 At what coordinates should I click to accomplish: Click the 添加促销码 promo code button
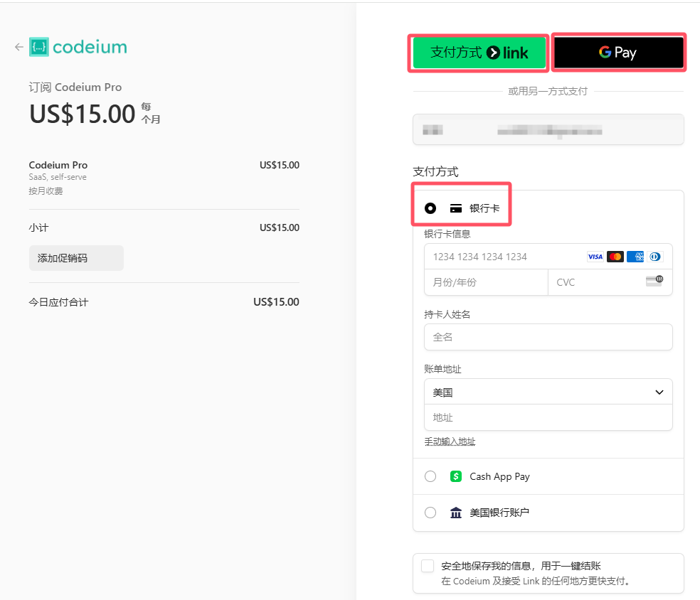point(76,258)
